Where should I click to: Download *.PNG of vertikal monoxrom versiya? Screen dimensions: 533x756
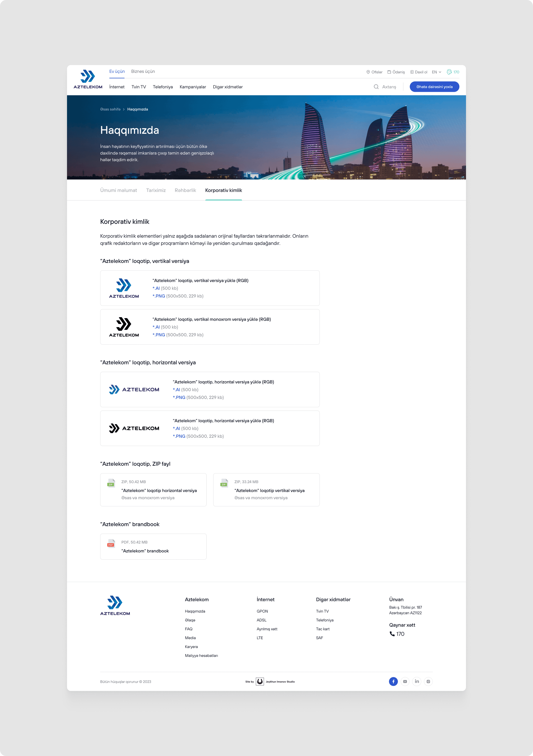[x=159, y=335]
